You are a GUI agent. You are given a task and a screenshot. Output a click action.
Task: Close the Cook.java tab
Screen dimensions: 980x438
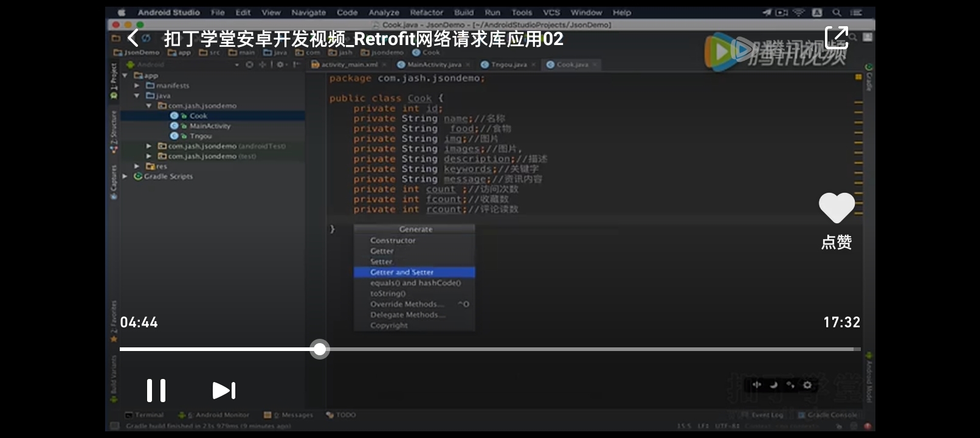pos(595,64)
